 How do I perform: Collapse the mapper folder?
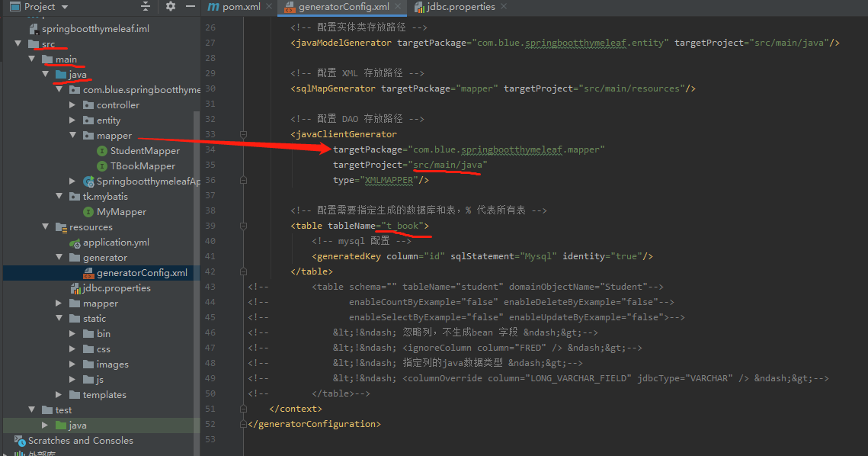pyautogui.click(x=72, y=135)
